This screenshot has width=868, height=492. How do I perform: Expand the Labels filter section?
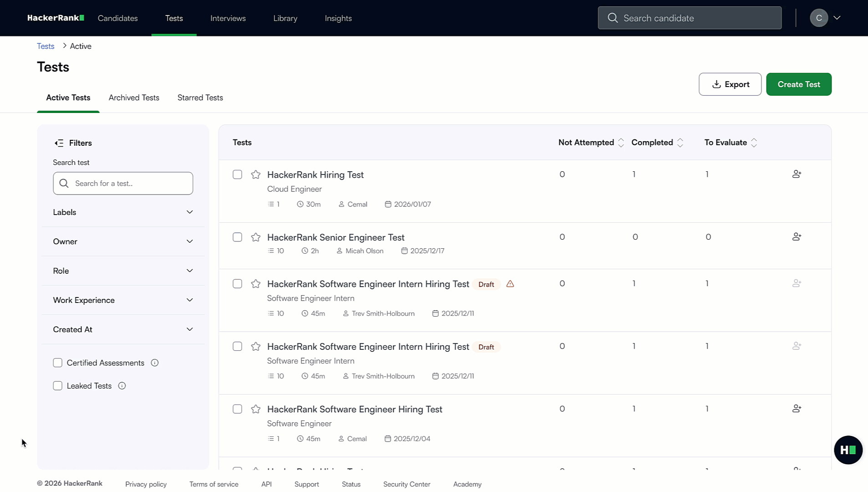(x=189, y=212)
